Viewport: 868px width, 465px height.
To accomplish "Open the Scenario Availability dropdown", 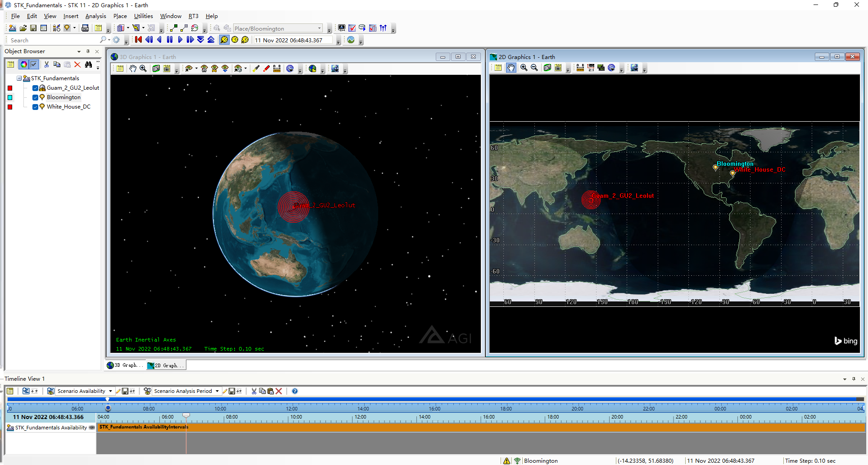I will pos(110,391).
